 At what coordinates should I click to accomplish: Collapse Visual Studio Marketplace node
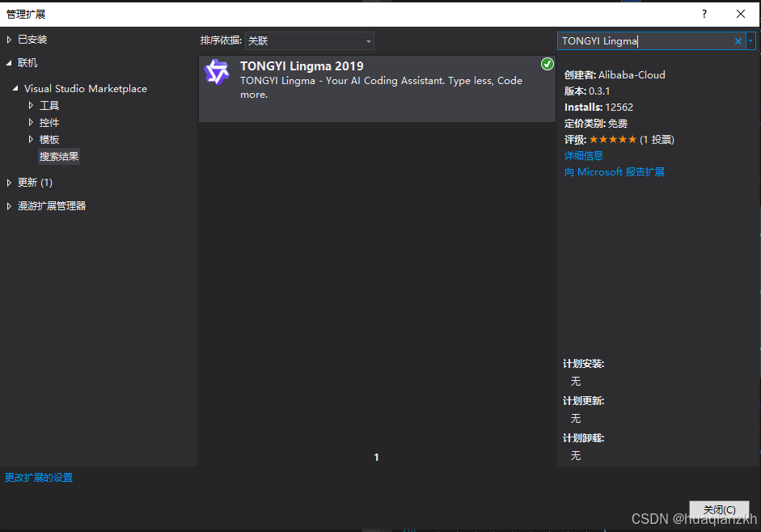[x=15, y=88]
